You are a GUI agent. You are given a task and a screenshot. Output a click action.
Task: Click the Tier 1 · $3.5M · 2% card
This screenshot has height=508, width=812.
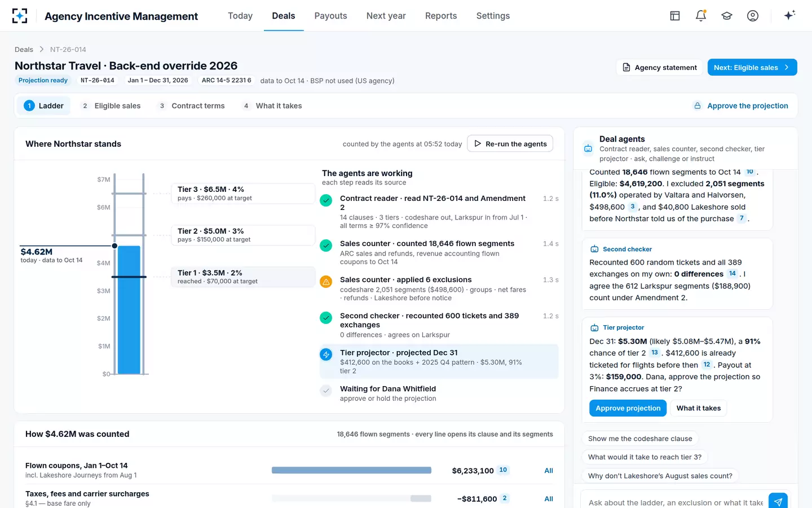243,277
